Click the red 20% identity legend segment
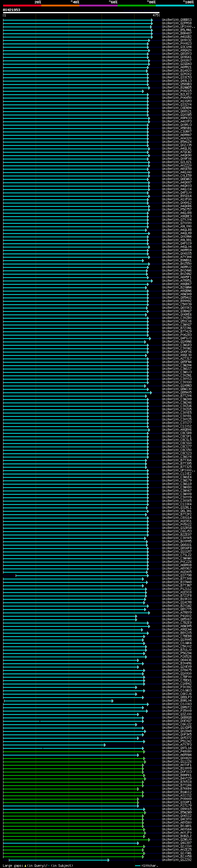 (x=22, y=6)
